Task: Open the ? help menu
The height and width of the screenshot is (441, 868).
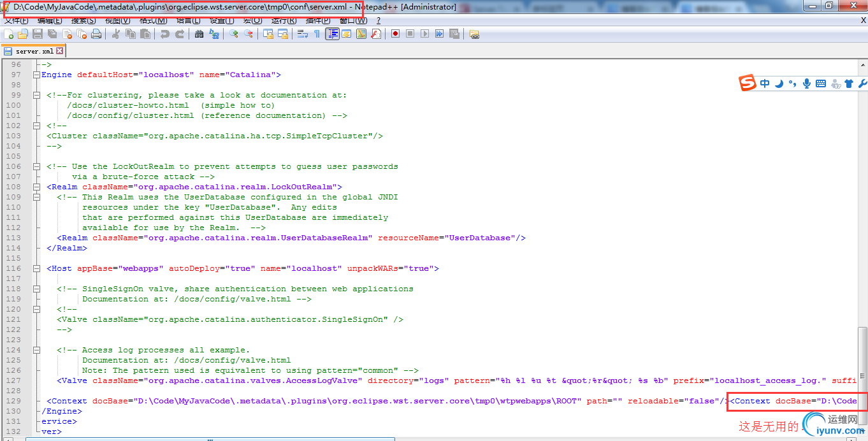Action: pyautogui.click(x=379, y=20)
